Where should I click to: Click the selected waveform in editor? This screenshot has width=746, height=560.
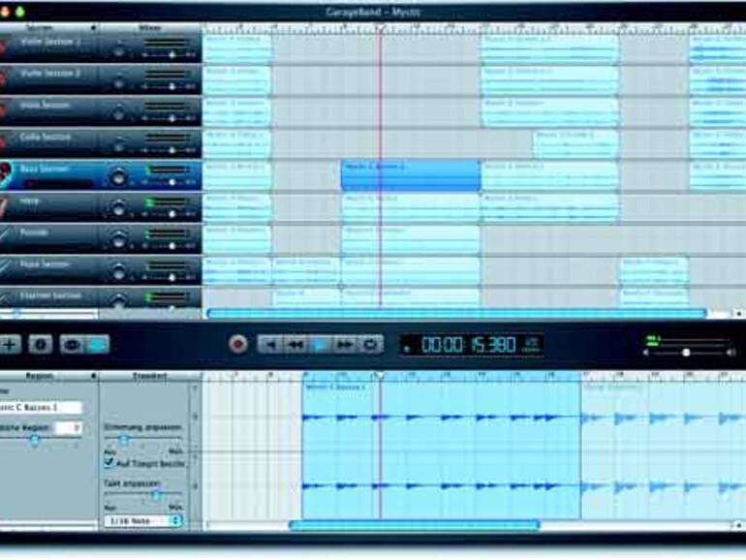click(x=441, y=450)
